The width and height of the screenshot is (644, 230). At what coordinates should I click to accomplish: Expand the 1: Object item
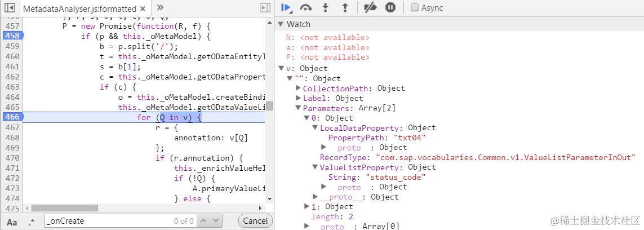pyautogui.click(x=307, y=206)
